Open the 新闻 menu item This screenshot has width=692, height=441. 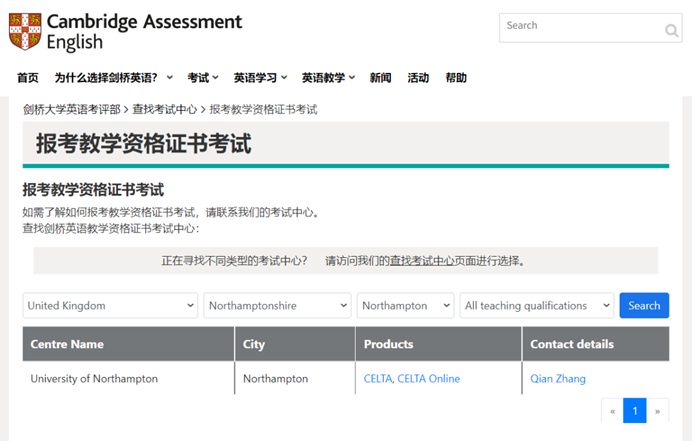[x=380, y=78]
